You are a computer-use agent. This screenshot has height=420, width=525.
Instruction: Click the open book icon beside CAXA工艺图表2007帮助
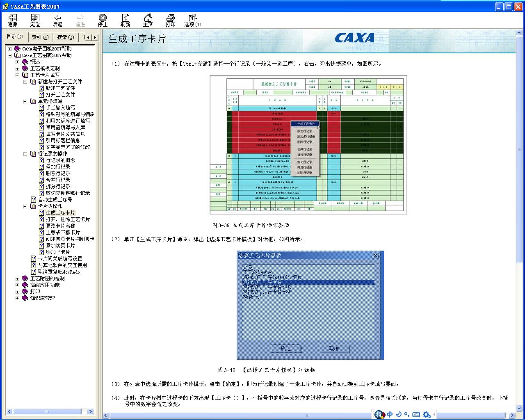17,55
